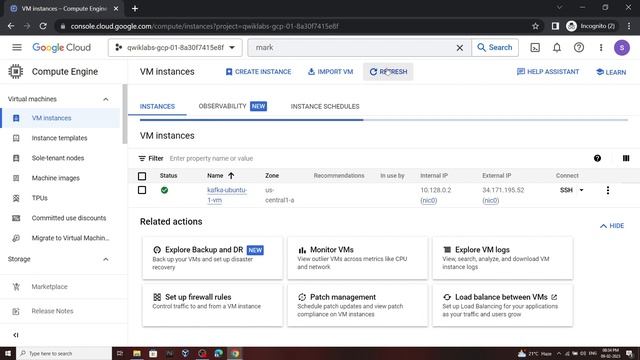
Task: Switch to Instance Schedules tab
Action: click(x=325, y=107)
